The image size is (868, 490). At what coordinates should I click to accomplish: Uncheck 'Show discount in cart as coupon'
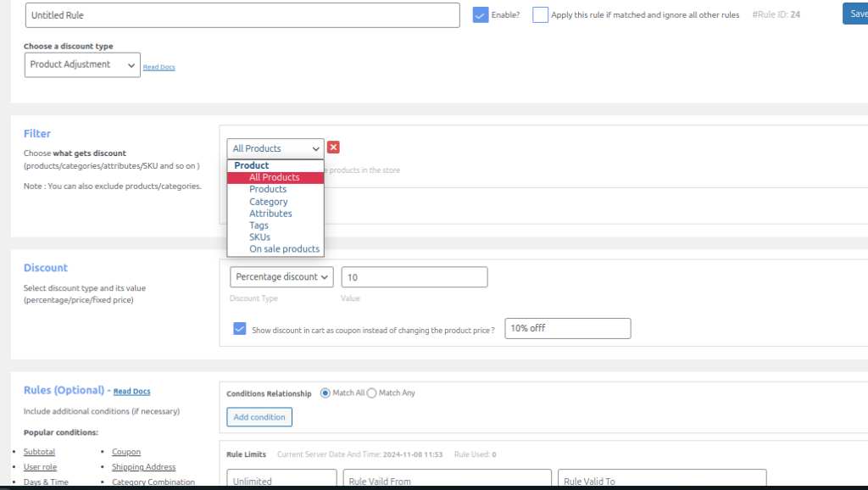coord(240,329)
